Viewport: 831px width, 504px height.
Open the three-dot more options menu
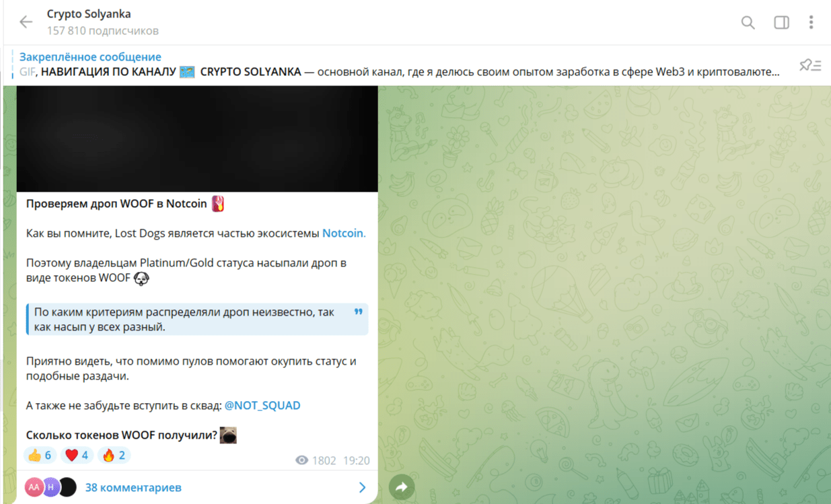[x=811, y=22]
